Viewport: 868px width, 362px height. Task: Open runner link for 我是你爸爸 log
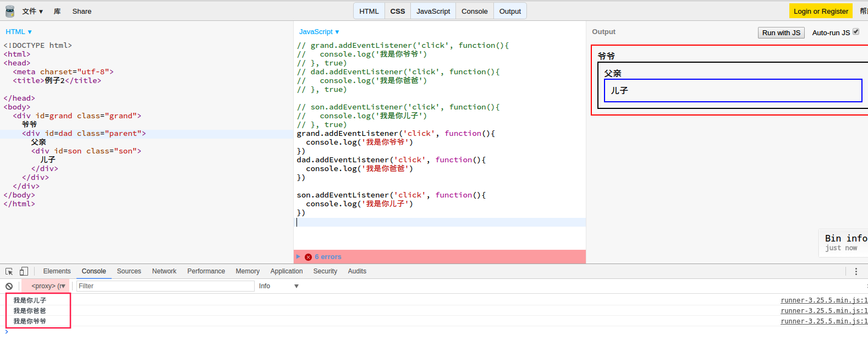pos(824,311)
